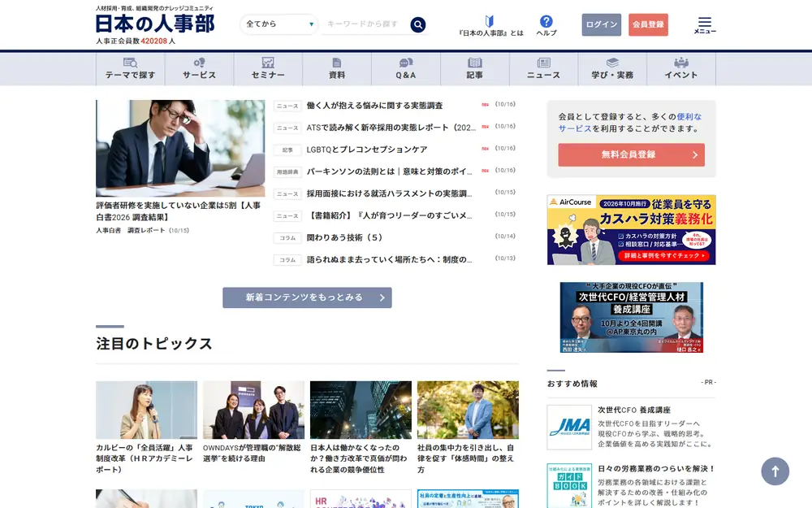Open the 学び・実務 menu label
The image size is (812, 508).
pos(612,75)
